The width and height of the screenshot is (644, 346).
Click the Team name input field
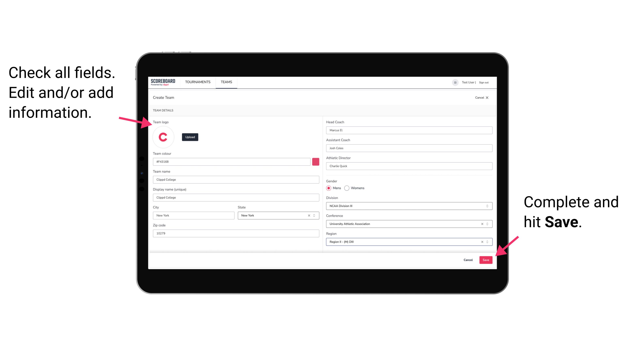(236, 179)
